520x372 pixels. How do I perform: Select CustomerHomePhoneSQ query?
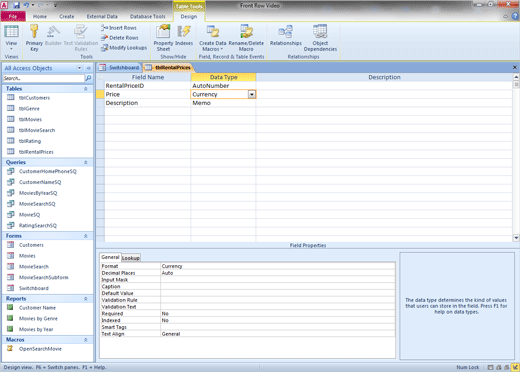point(48,171)
